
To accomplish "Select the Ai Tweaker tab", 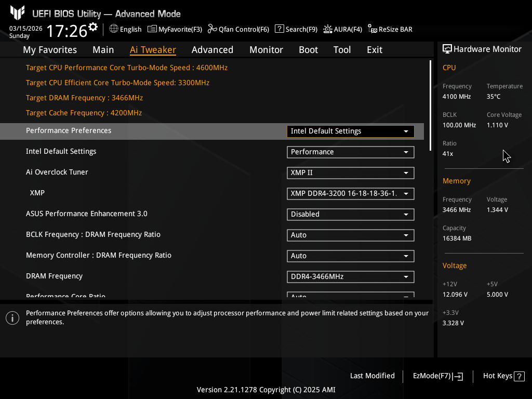I will coord(153,50).
